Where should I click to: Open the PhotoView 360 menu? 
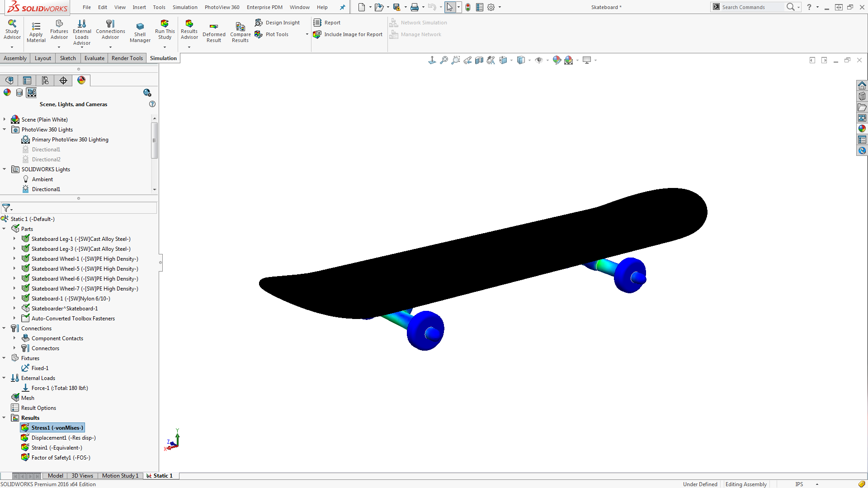[x=222, y=7]
